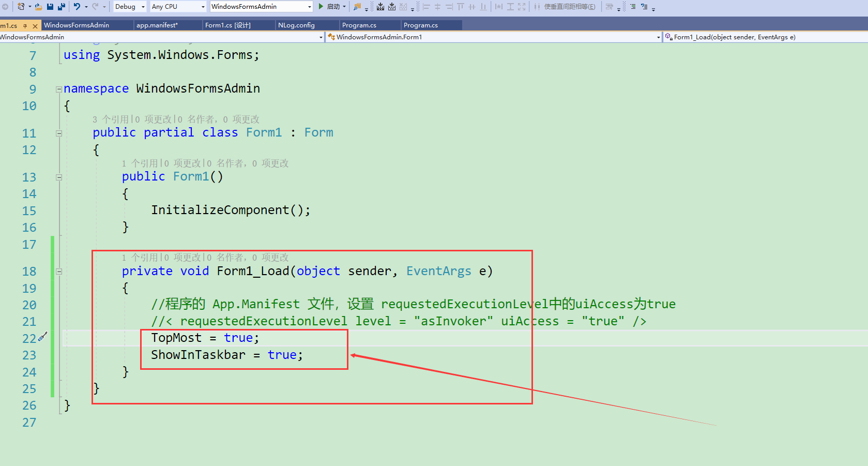Click the CodeLens references link above Form1() constructor
This screenshot has height=466, width=868.
point(140,163)
